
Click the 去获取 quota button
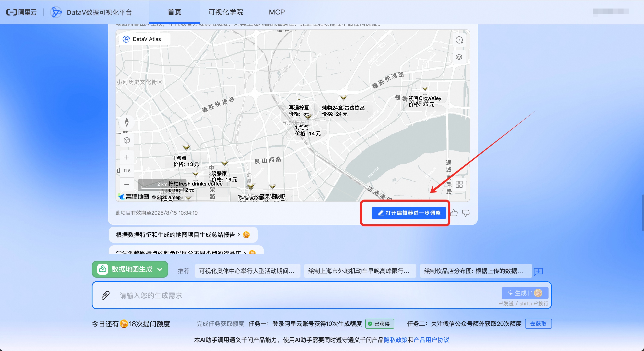pos(538,324)
